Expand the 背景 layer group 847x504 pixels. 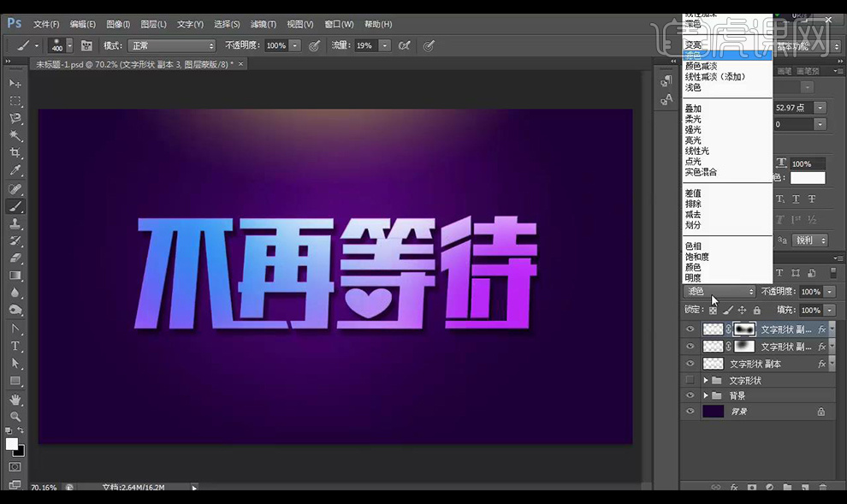[x=706, y=395]
